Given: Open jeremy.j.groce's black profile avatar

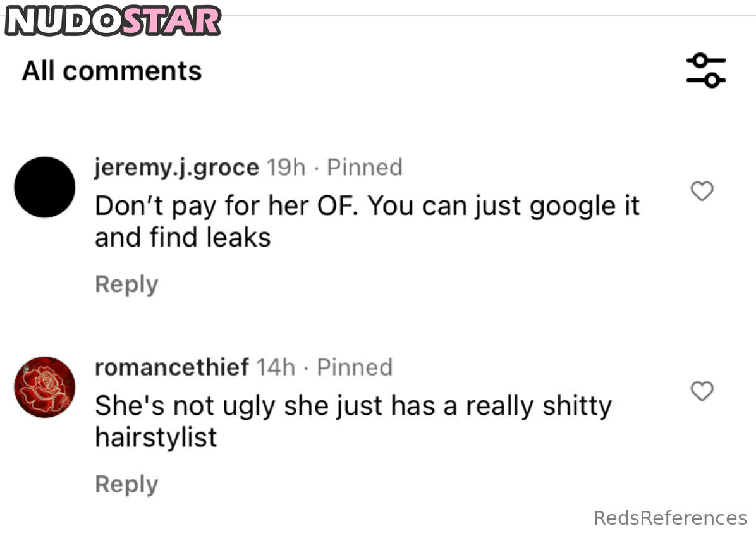Looking at the screenshot, I should [44, 187].
